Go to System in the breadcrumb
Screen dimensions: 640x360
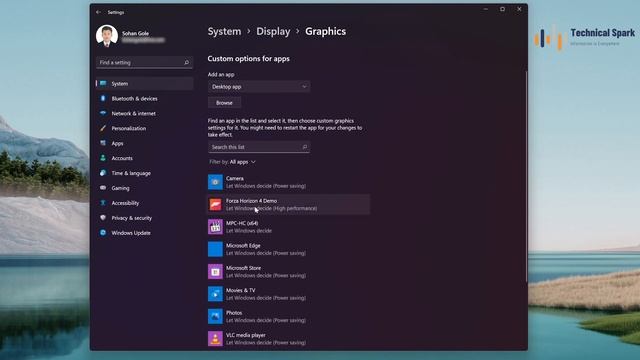(x=224, y=31)
